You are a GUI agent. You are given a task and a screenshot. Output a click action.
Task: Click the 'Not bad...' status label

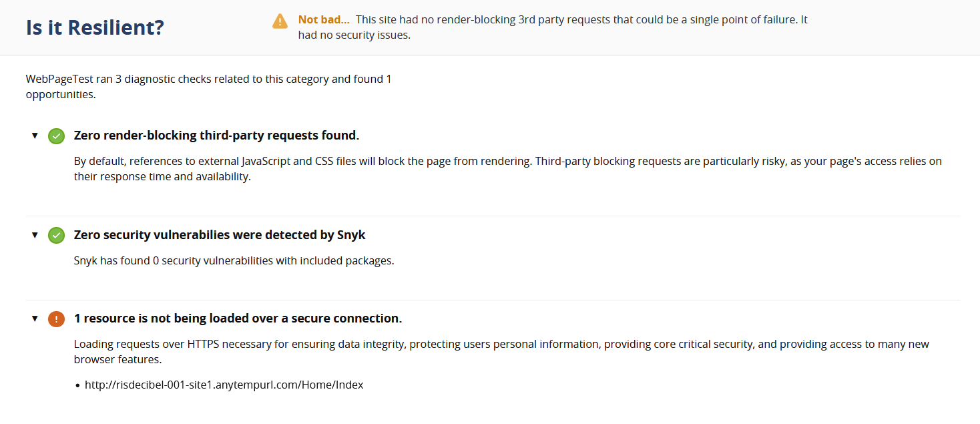324,19
